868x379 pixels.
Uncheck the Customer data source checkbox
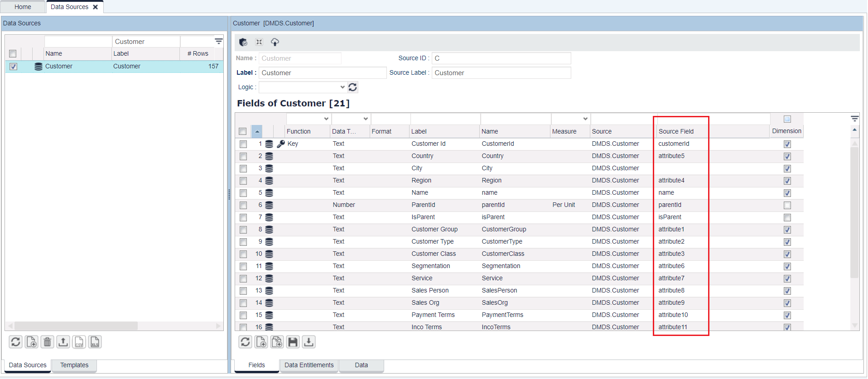pos(13,67)
